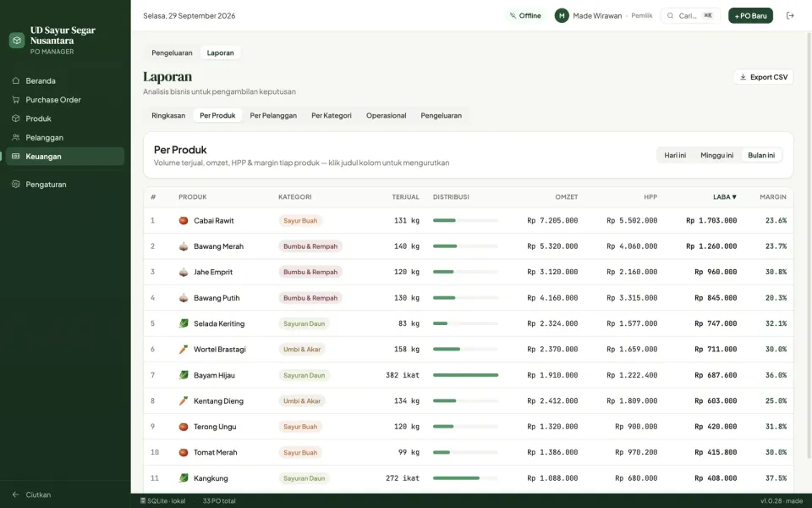Click the Pelanggan people icon

15,137
